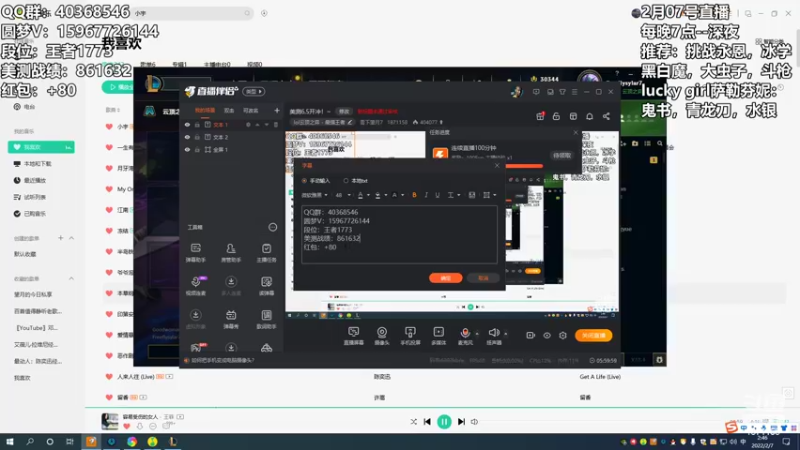
Task: Switch to the 可发言 tab
Action: click(251, 111)
